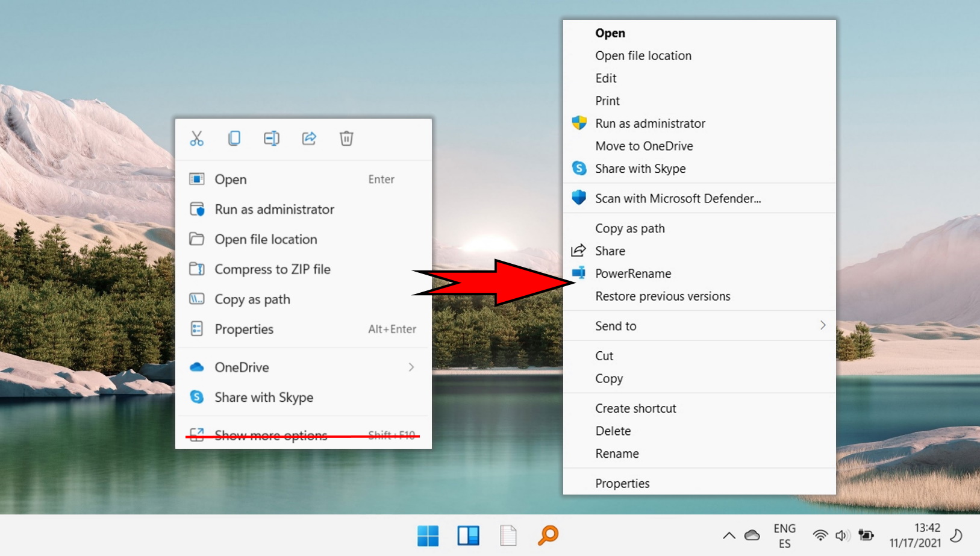Click the Send to chevron arrow

pyautogui.click(x=823, y=325)
